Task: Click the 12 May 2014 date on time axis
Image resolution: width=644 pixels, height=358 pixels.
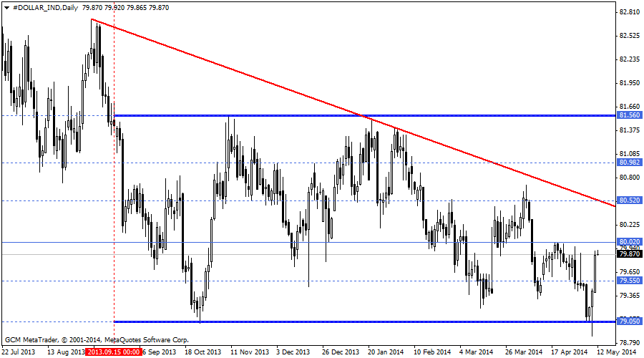Action: [x=615, y=352]
